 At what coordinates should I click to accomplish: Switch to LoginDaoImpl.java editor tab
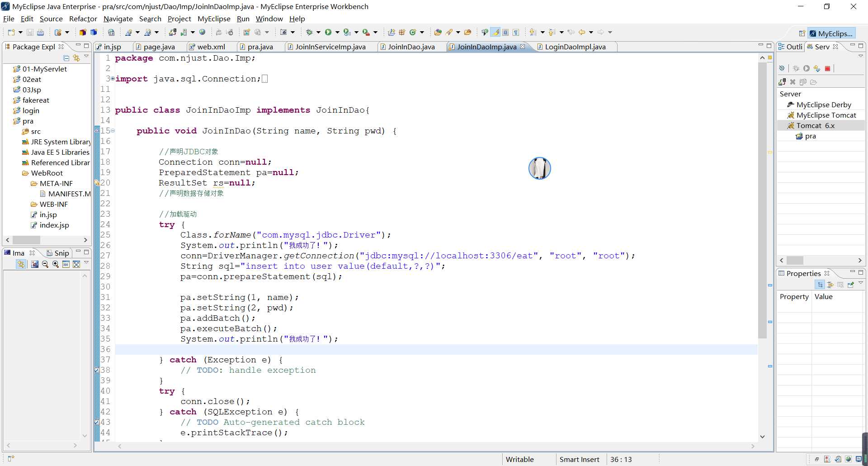coord(575,47)
